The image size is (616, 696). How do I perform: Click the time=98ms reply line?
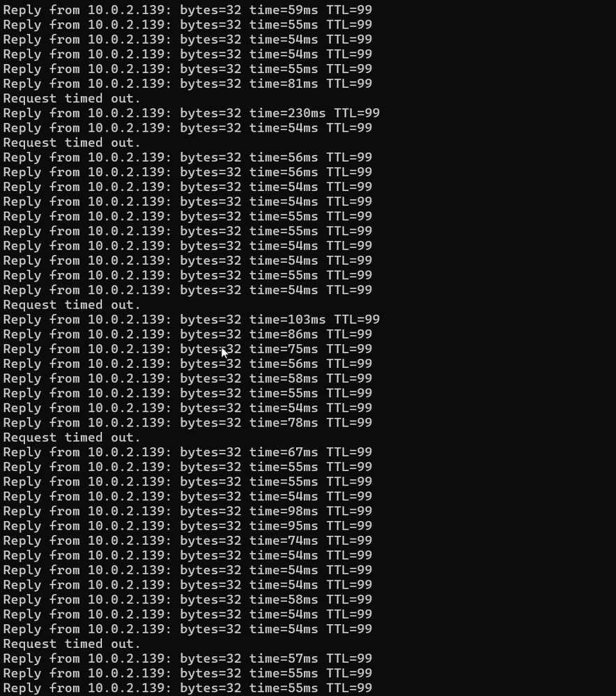coord(187,511)
